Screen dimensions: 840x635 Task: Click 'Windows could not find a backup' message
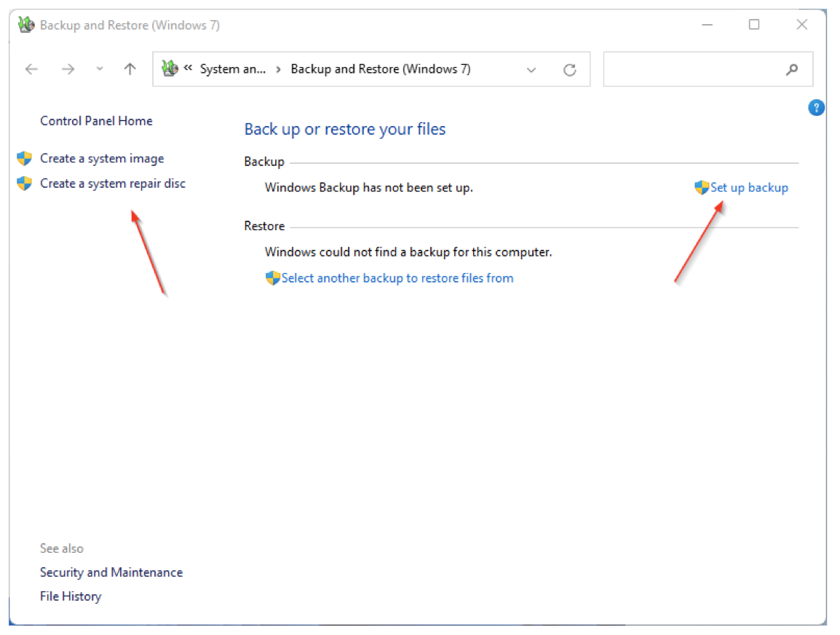408,252
